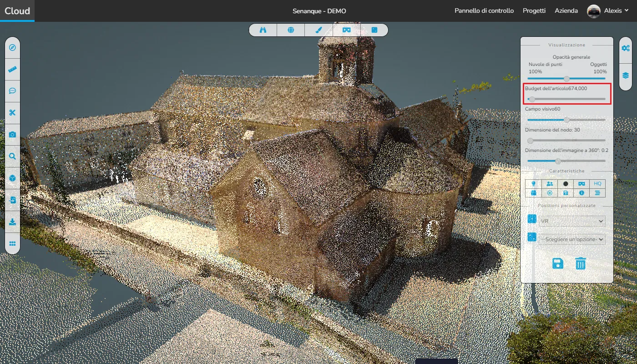Toggle the HQ high quality feature

click(x=597, y=183)
